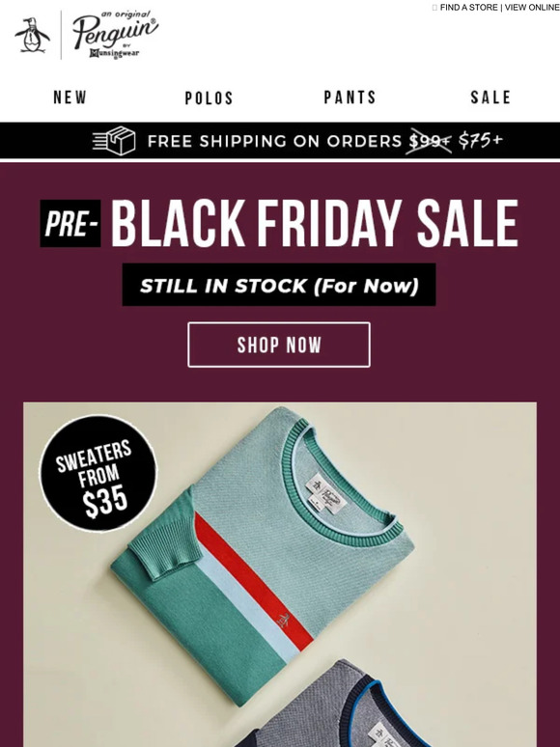This screenshot has width=560, height=747.
Task: Click the Sweaters From $35 badge
Action: point(98,474)
